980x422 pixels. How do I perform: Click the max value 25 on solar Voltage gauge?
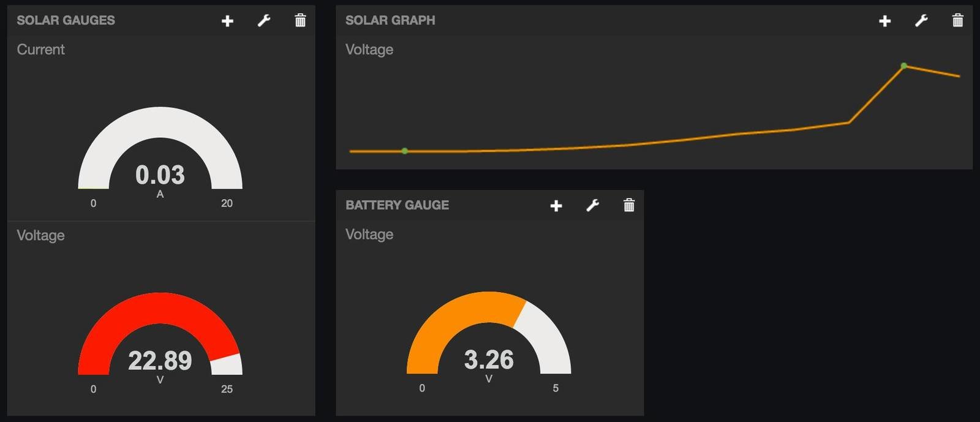[227, 389]
